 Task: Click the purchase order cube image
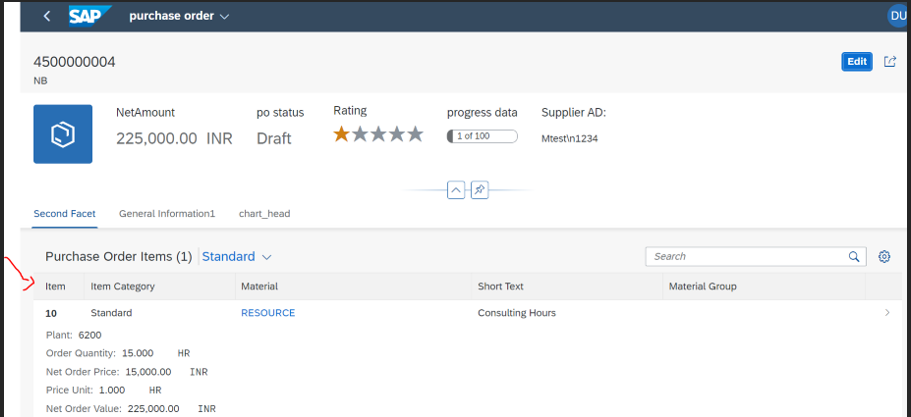click(63, 134)
